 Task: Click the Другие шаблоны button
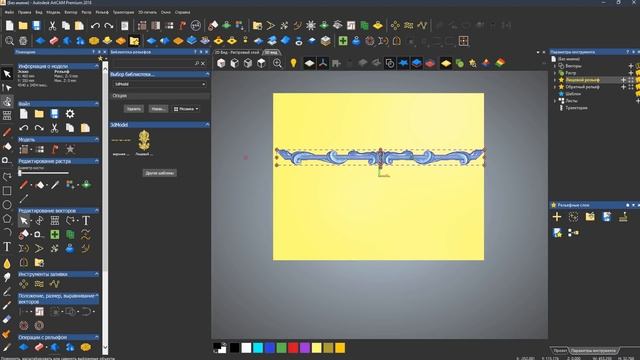coord(160,173)
